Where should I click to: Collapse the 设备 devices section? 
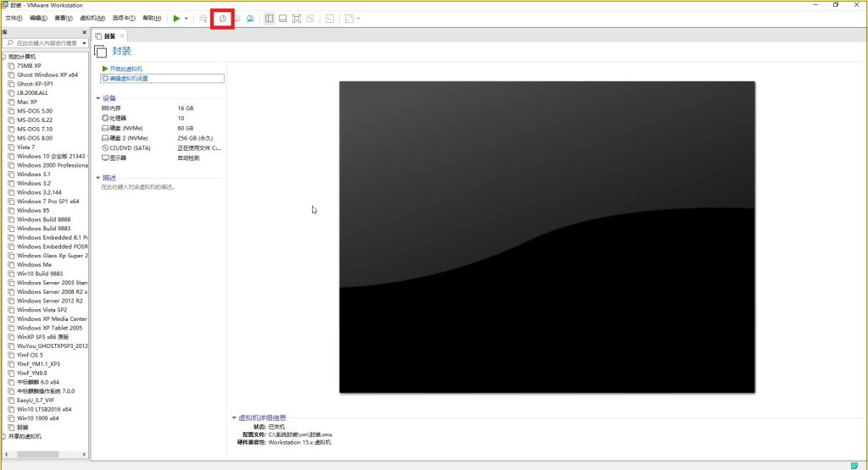click(x=98, y=98)
